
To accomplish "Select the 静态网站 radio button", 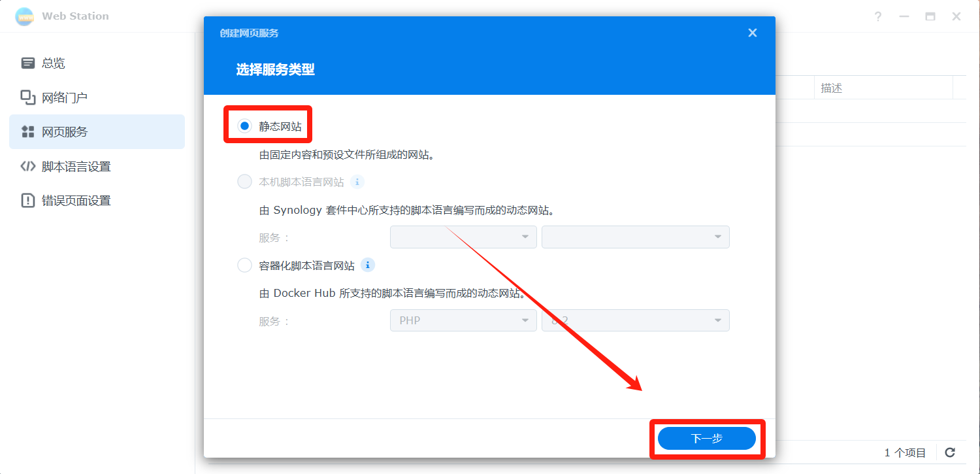I will [x=244, y=126].
